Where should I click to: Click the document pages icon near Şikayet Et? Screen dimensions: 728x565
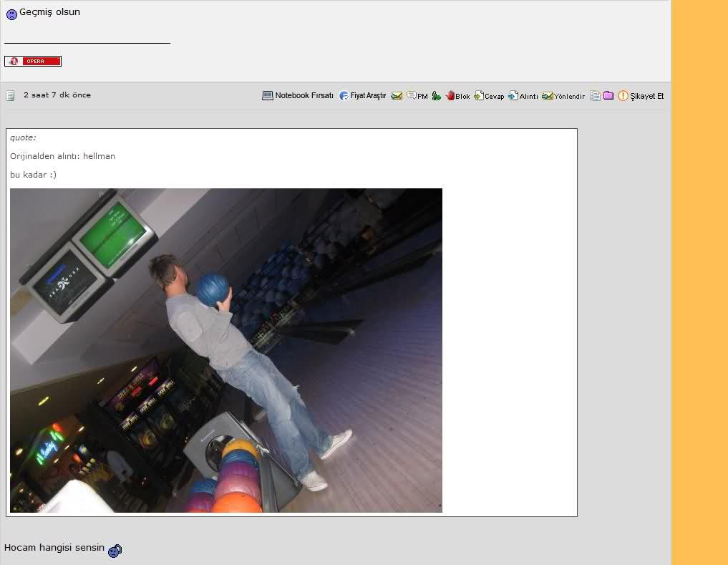coord(595,95)
